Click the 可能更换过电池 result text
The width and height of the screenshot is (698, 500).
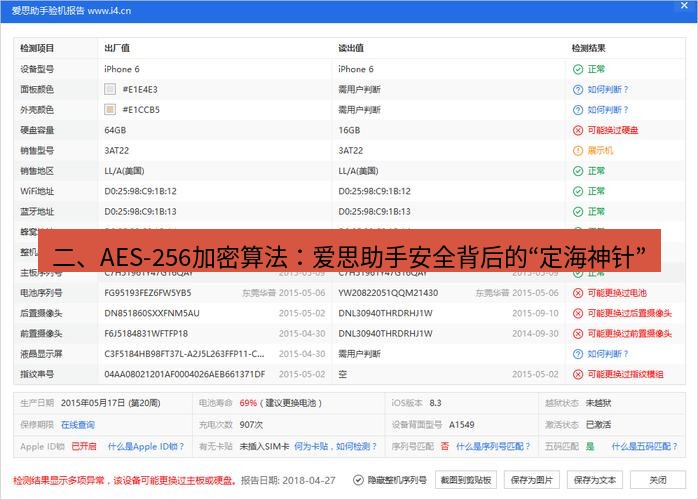(617, 293)
